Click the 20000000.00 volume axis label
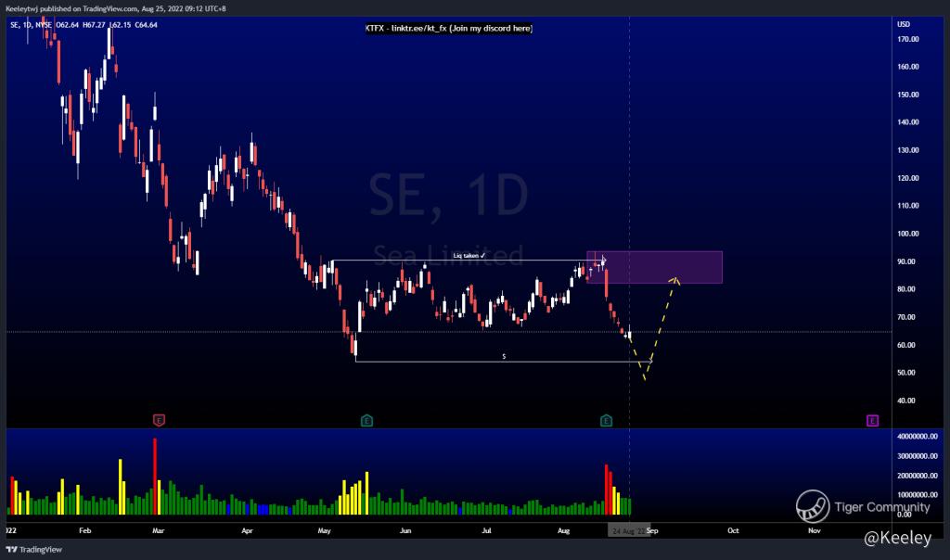 point(918,476)
